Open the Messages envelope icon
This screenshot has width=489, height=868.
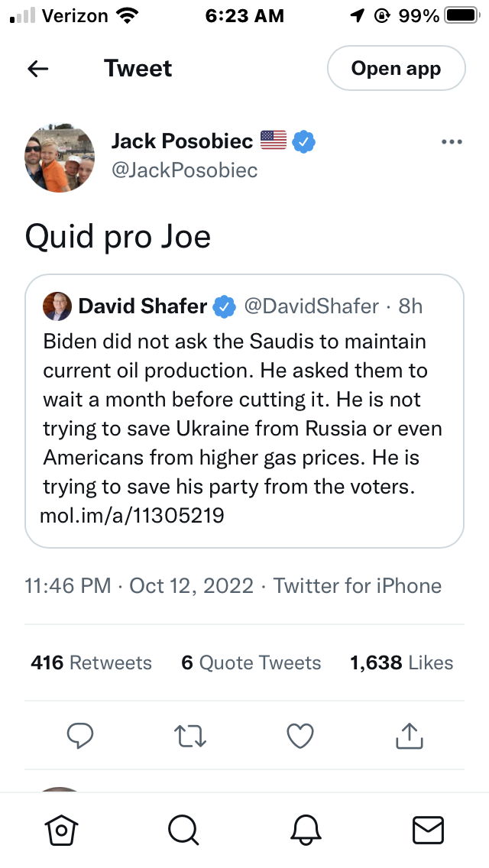click(x=428, y=829)
